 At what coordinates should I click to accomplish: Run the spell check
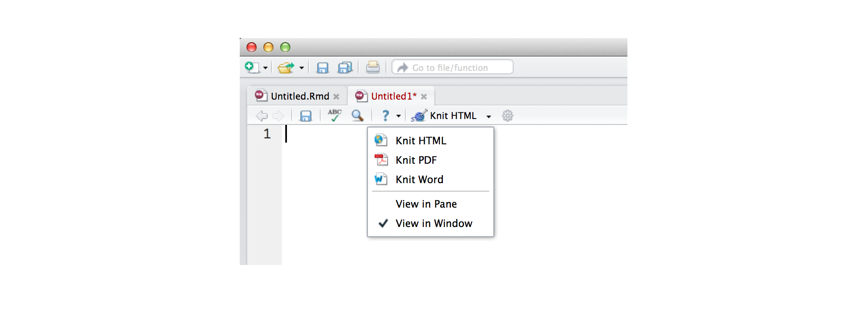coord(335,116)
